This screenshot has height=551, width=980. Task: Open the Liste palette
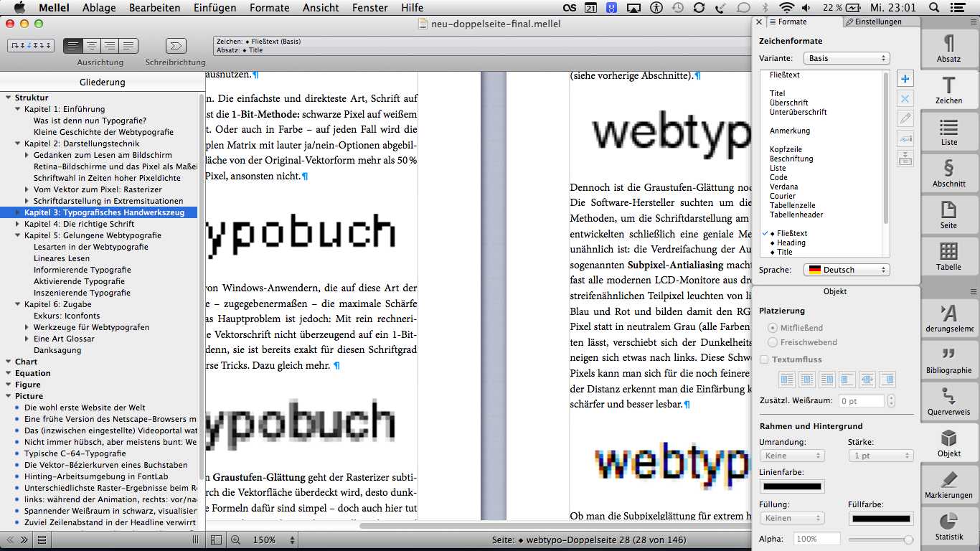pyautogui.click(x=948, y=132)
